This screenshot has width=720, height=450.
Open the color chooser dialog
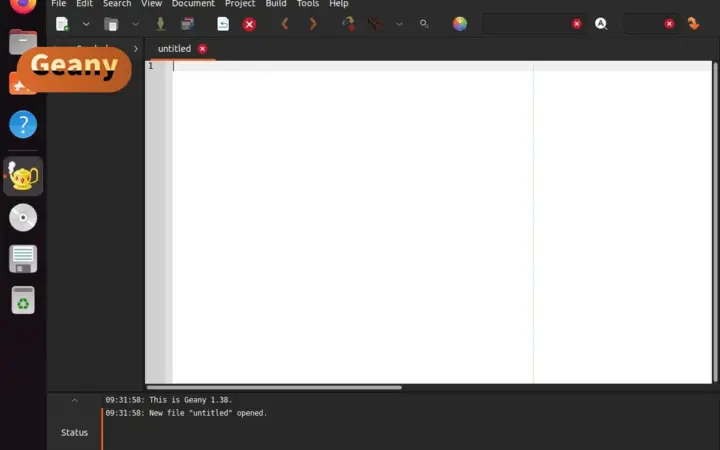pos(460,24)
